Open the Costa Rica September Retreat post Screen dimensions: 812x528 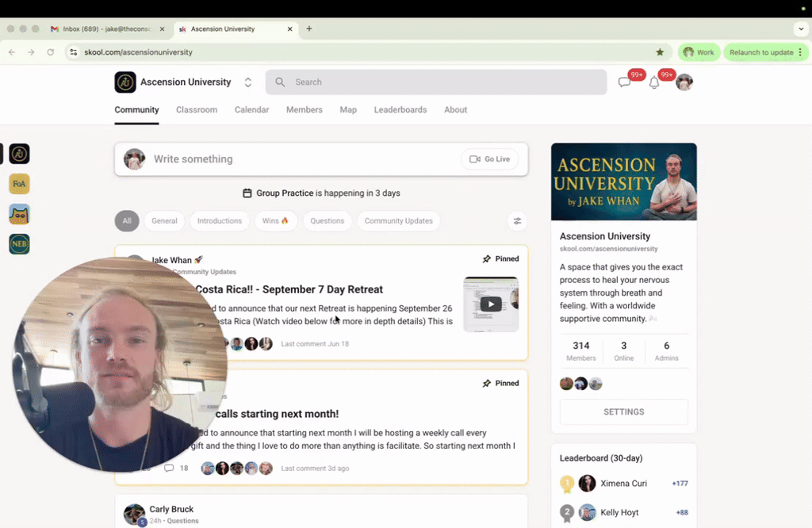[x=289, y=289]
